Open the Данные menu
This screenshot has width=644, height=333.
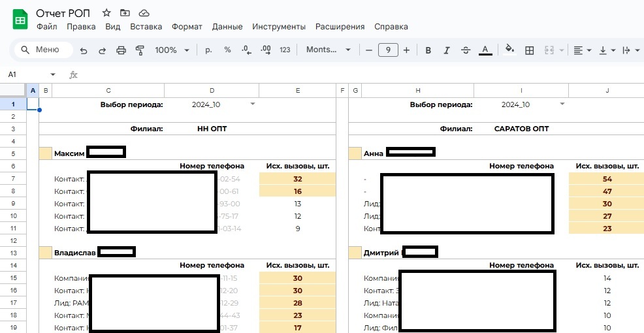pos(227,27)
